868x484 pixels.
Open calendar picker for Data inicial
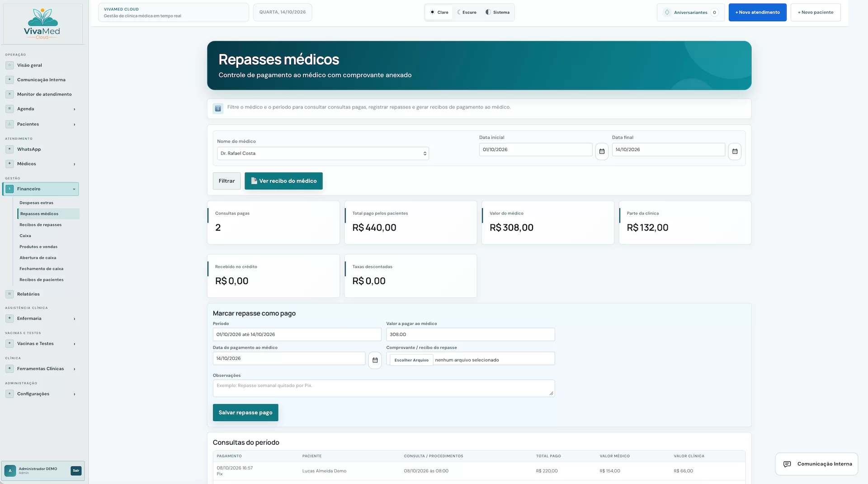click(602, 152)
